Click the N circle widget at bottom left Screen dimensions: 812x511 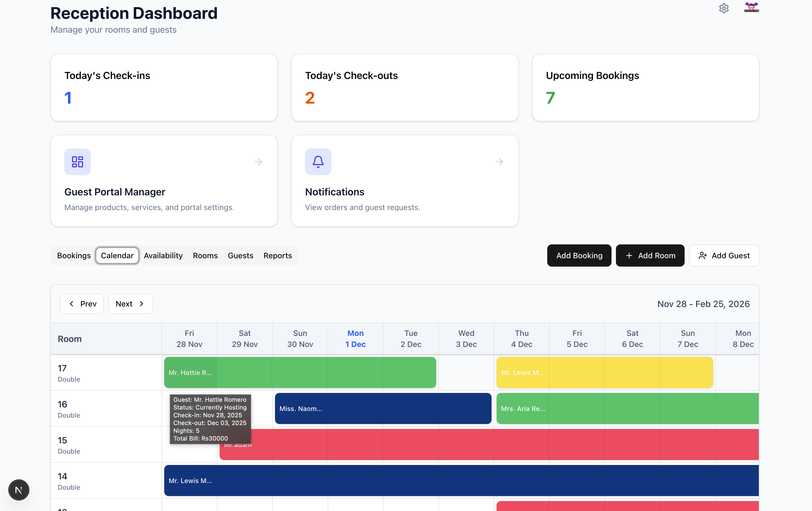(19, 490)
